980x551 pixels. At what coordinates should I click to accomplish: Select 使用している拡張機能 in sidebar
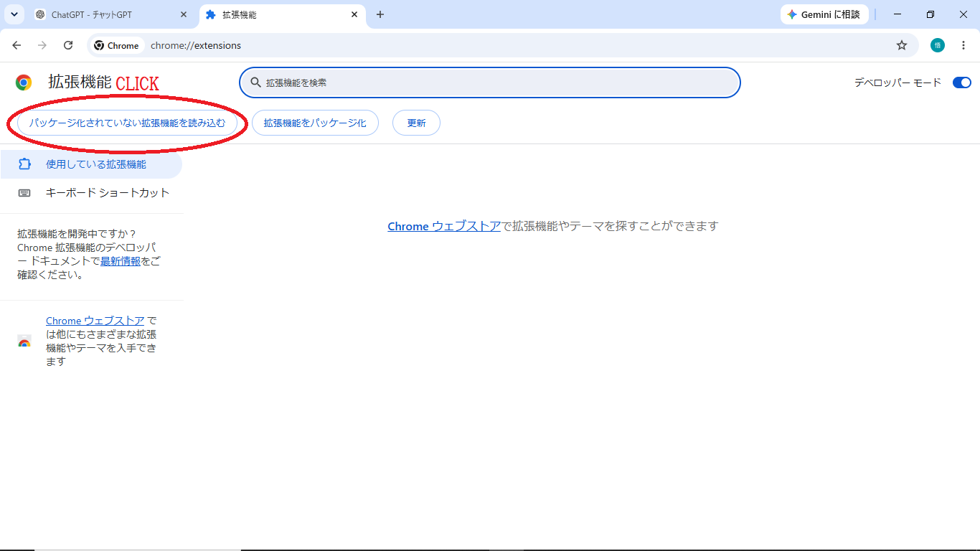(91, 164)
